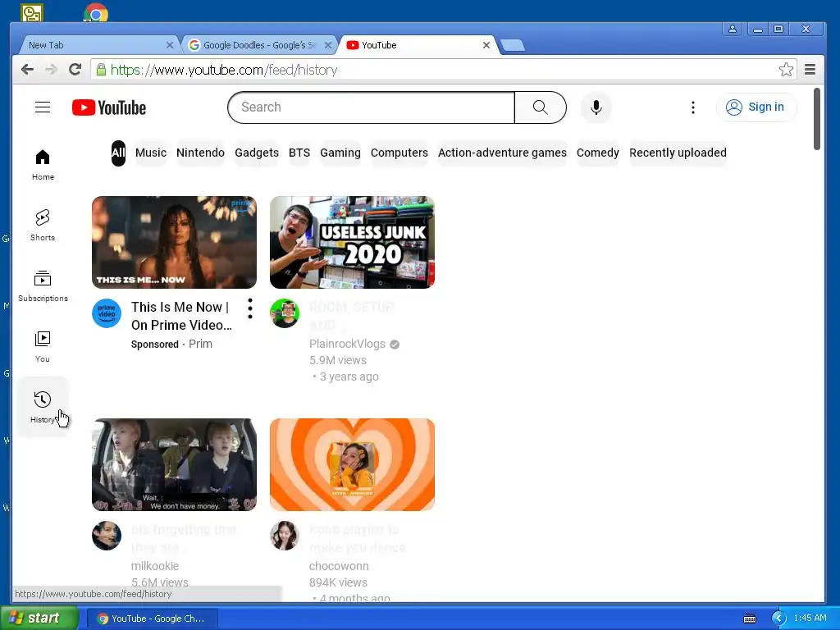This screenshot has height=630, width=840.
Task: Click the YouTube logo
Action: (109, 107)
